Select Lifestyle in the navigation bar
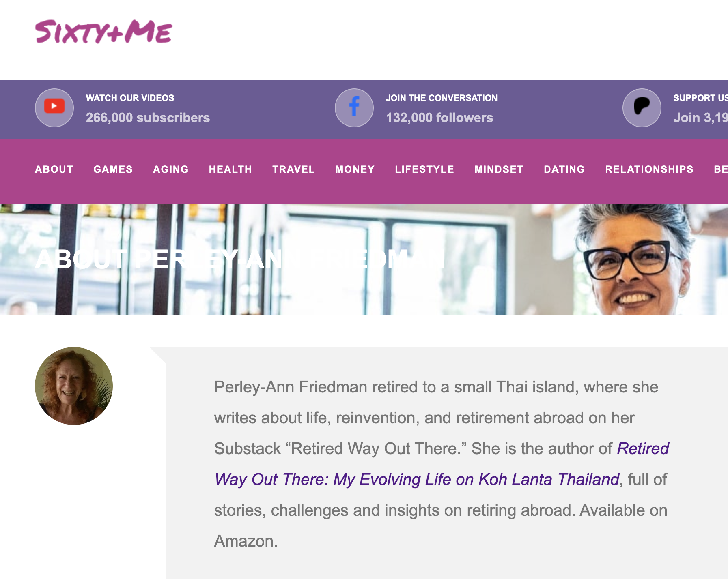This screenshot has width=728, height=579. tap(424, 169)
